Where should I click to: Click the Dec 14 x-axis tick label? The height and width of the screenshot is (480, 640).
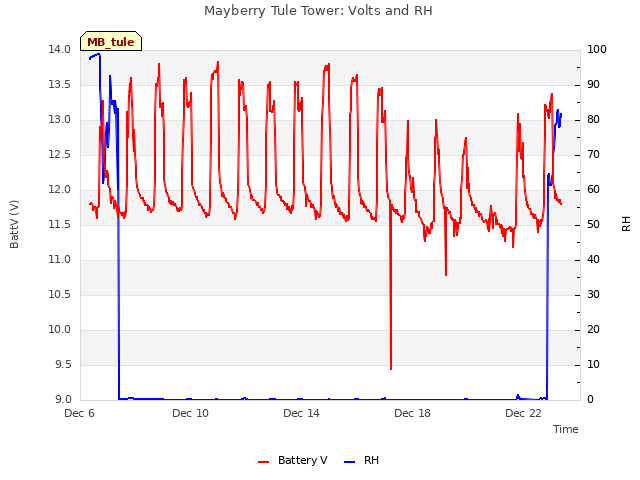[x=301, y=413]
